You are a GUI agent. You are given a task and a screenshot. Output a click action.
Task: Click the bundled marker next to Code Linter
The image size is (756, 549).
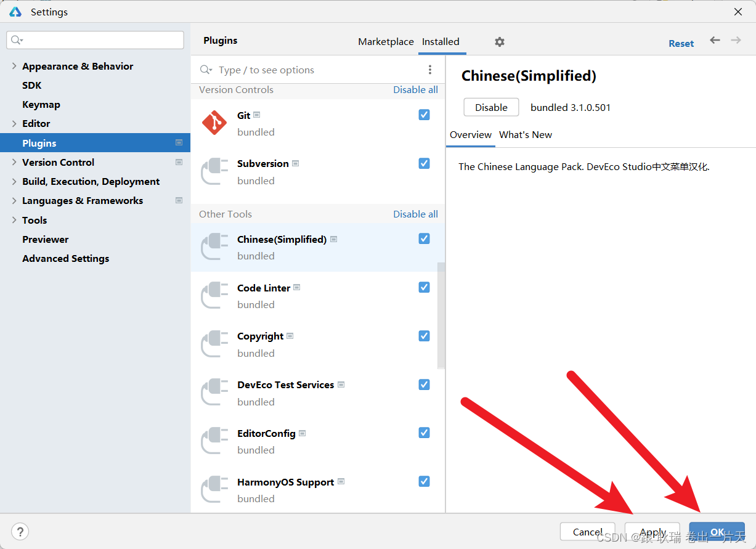click(296, 287)
